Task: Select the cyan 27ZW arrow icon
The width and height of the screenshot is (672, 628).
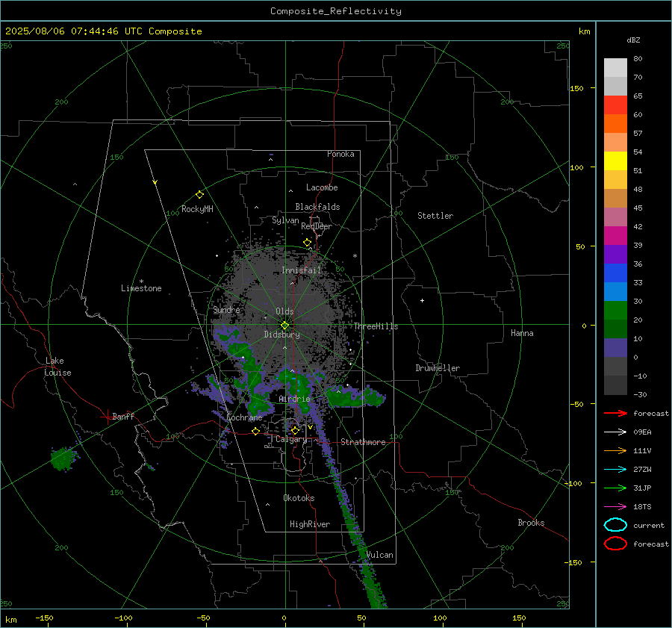Action: click(x=615, y=470)
